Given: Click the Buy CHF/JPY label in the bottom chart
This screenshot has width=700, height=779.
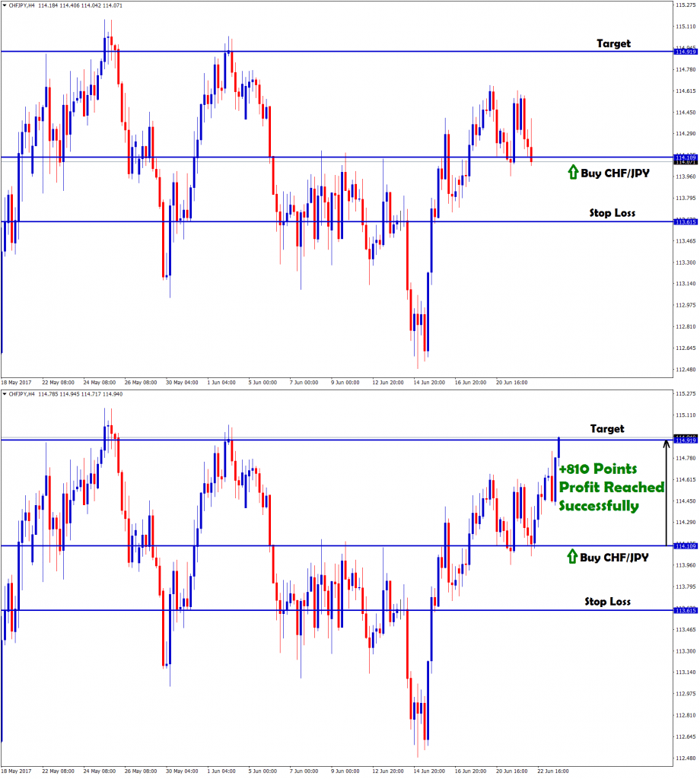Looking at the screenshot, I should 614,558.
